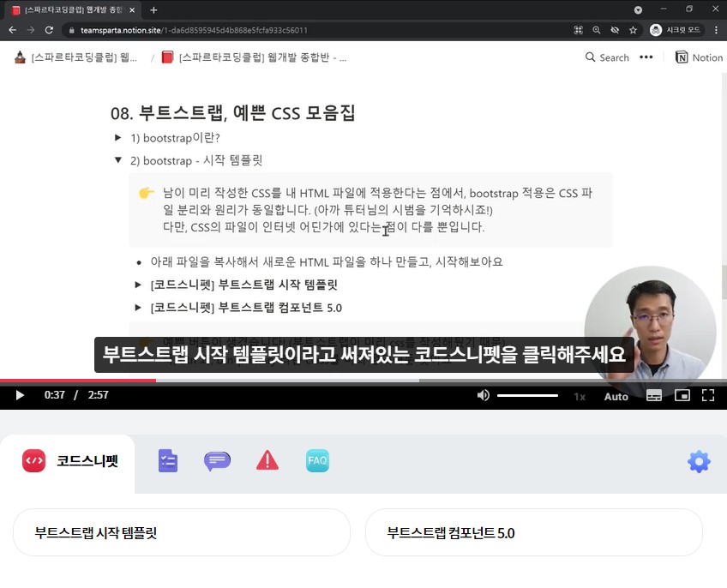Image resolution: width=727 pixels, height=588 pixels.
Task: Click the site lock icon
Action: 71,30
